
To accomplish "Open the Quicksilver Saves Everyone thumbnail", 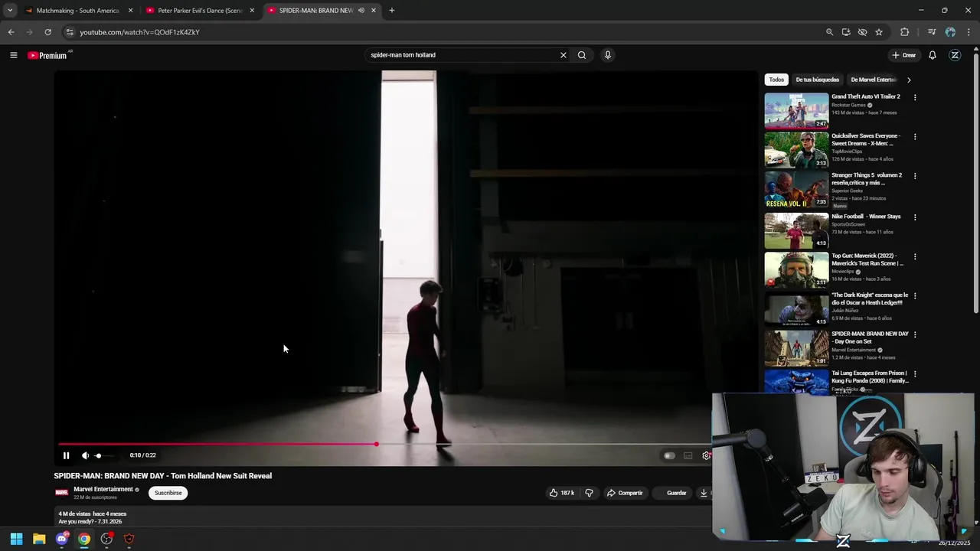I will coord(796,150).
